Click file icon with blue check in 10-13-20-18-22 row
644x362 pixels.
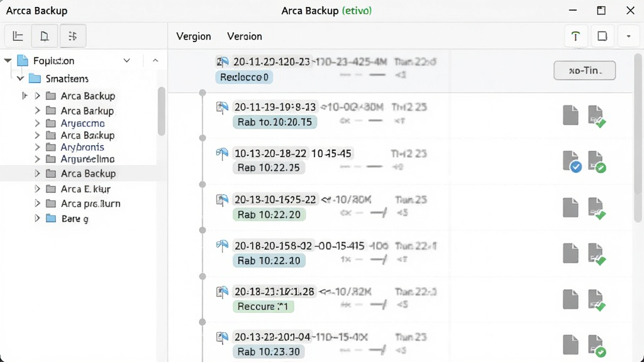click(x=572, y=161)
